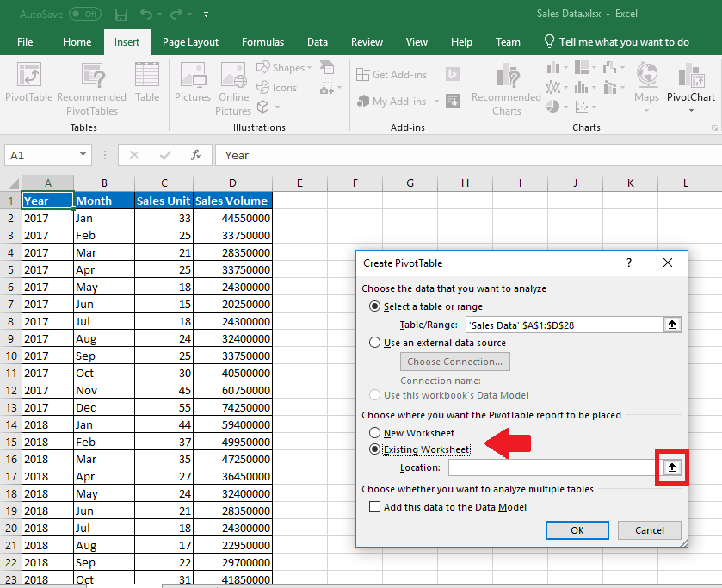Expand the My Add-ins dropdown

[x=436, y=102]
